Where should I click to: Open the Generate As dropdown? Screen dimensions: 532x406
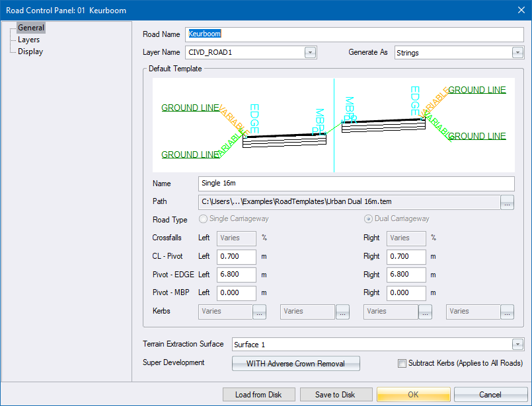coord(517,53)
